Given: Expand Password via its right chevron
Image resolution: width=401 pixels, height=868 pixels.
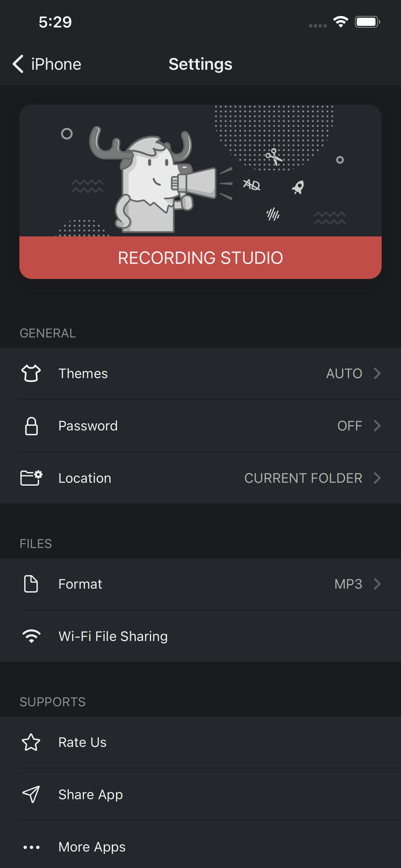Looking at the screenshot, I should 377,426.
